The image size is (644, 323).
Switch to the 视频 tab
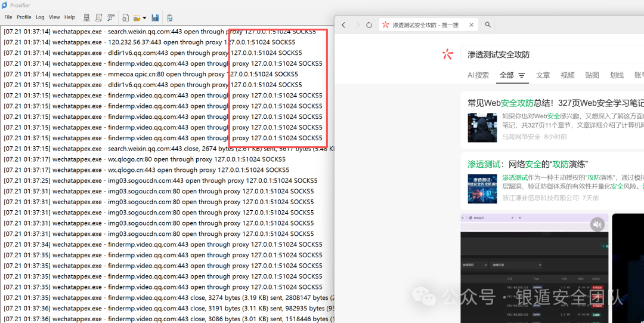(568, 75)
